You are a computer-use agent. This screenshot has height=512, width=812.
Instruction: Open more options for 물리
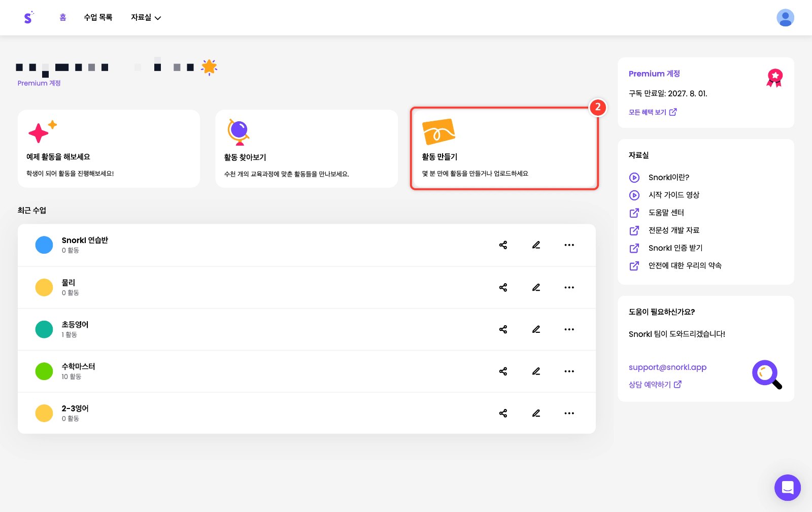569,287
